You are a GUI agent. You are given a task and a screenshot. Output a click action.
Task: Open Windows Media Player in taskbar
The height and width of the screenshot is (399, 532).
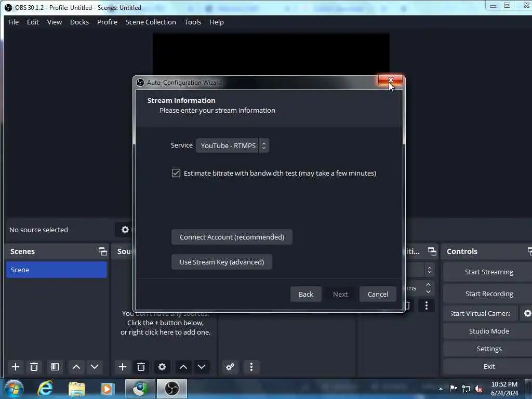(x=108, y=389)
